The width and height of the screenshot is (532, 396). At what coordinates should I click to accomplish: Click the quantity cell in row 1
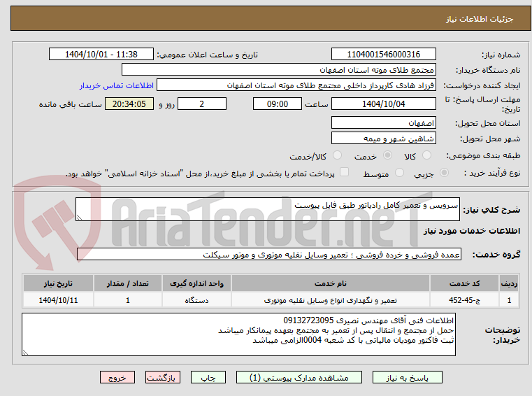click(x=127, y=300)
